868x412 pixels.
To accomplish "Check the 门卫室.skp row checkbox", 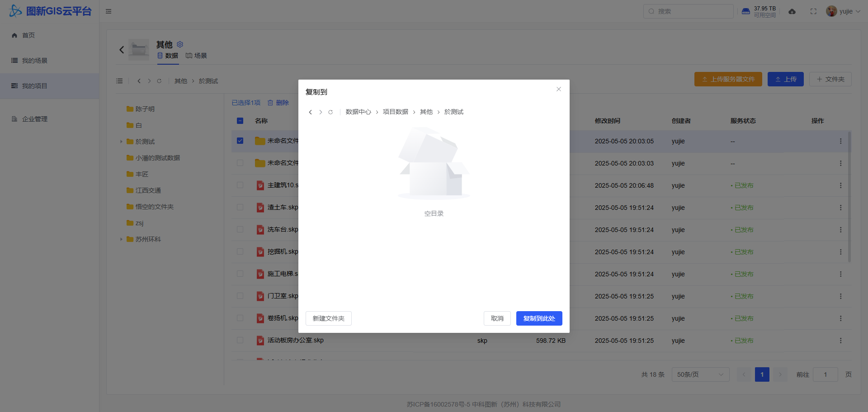I will (240, 296).
